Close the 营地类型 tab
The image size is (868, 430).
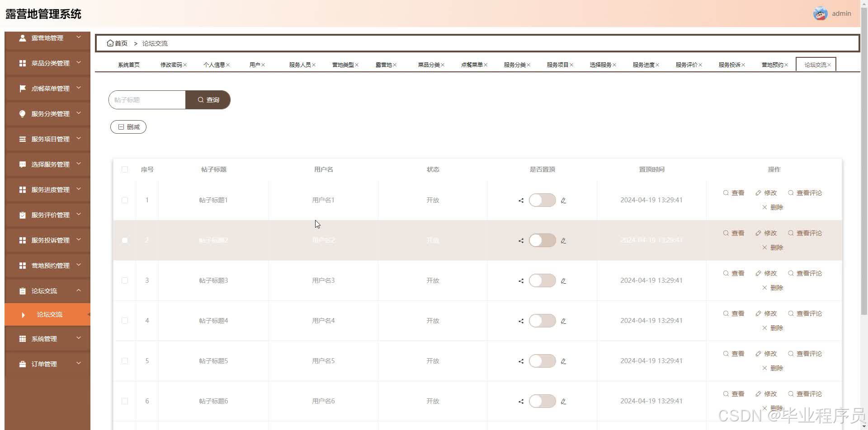tap(357, 65)
